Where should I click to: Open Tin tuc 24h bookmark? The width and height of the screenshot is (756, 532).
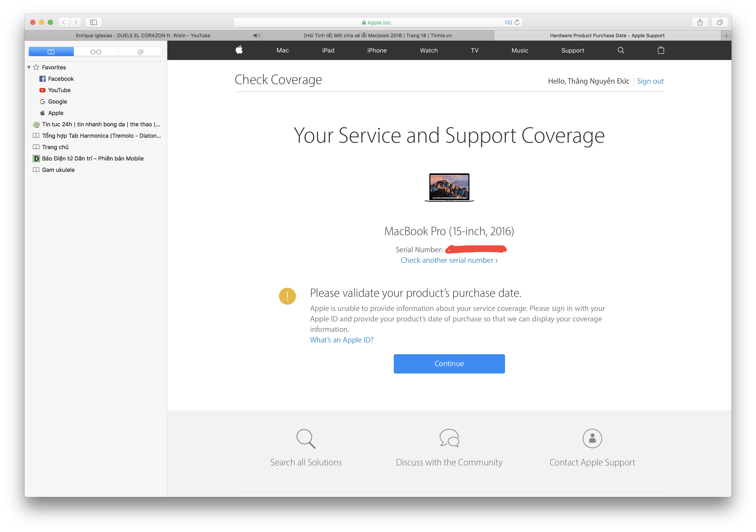tap(97, 124)
